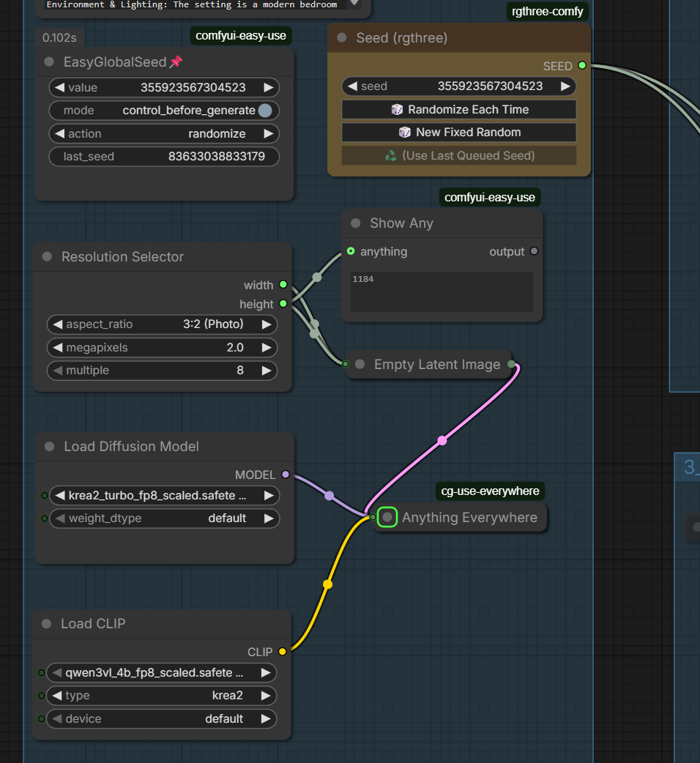The image size is (700, 763).
Task: Increase the multiple value with right arrow
Action: tap(266, 371)
